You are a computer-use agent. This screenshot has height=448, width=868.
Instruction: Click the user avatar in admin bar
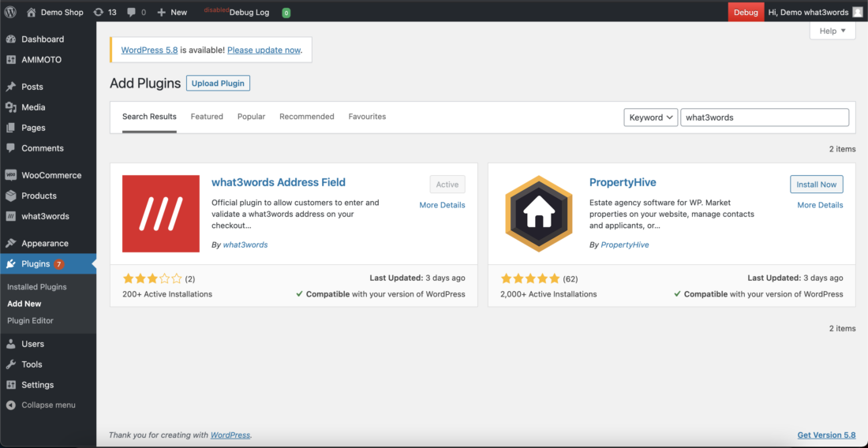(x=857, y=12)
